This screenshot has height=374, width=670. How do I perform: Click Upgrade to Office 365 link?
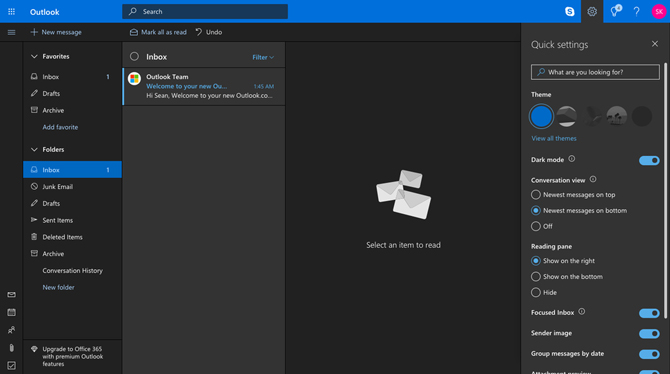(73, 356)
